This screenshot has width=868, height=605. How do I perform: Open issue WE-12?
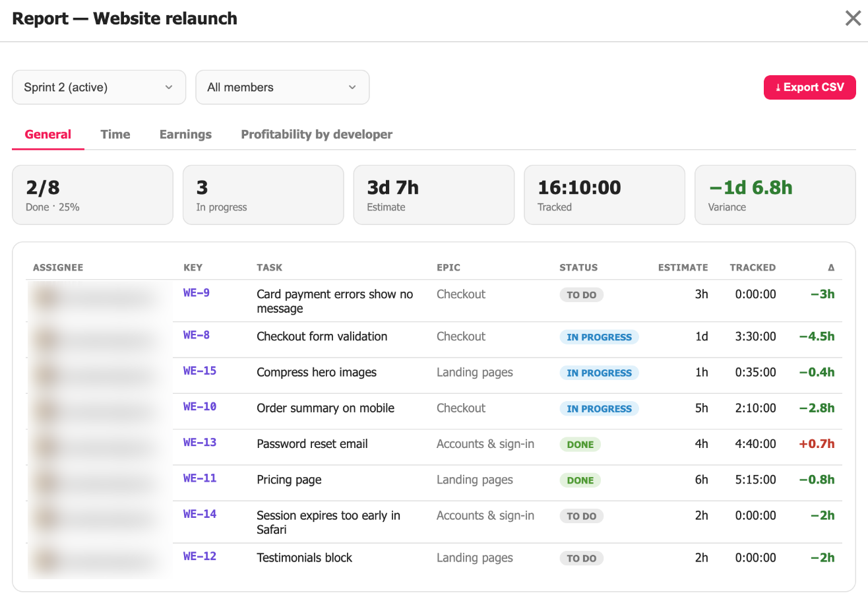pos(200,556)
